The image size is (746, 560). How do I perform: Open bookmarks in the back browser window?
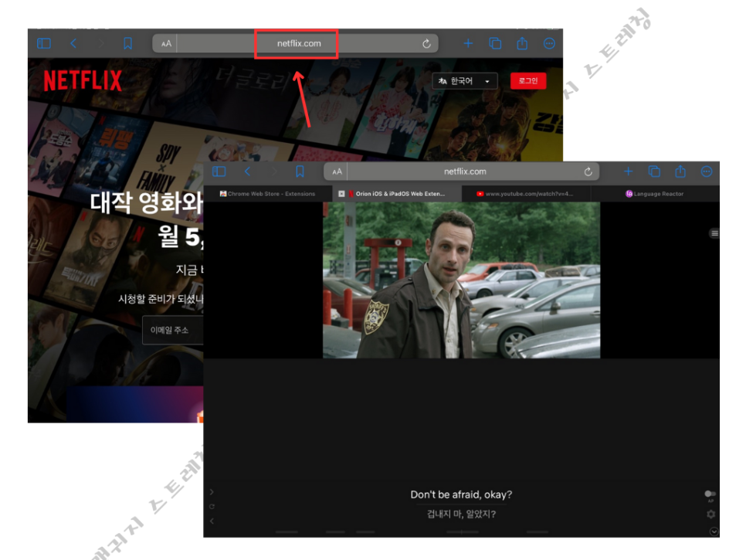[127, 44]
